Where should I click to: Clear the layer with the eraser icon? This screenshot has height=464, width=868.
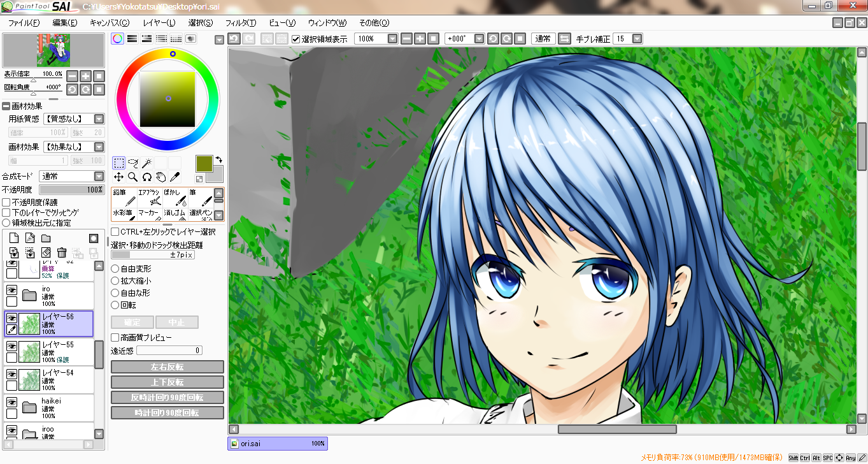(46, 253)
